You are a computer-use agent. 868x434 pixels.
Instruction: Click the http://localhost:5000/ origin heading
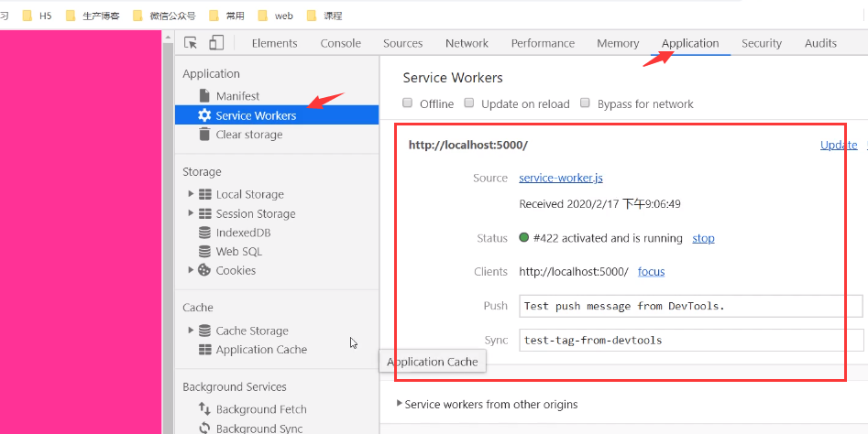[x=468, y=145]
